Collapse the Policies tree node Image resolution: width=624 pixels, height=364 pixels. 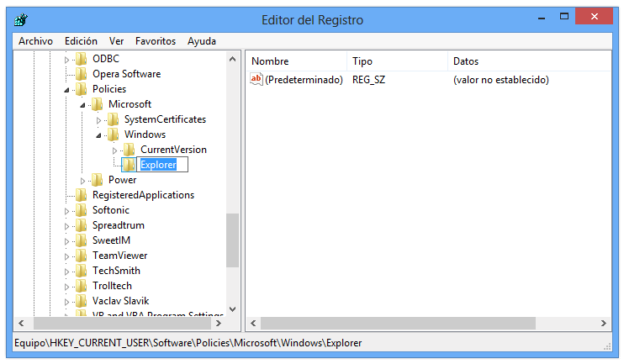[x=66, y=89]
